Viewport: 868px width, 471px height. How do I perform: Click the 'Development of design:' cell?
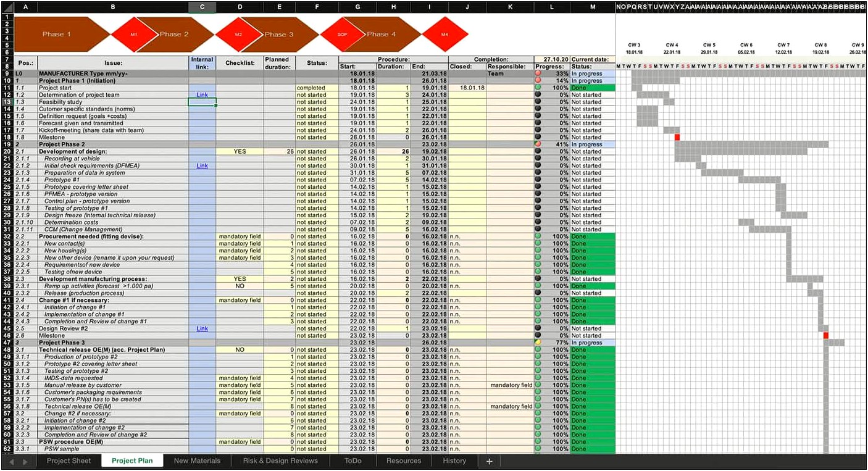[113, 151]
